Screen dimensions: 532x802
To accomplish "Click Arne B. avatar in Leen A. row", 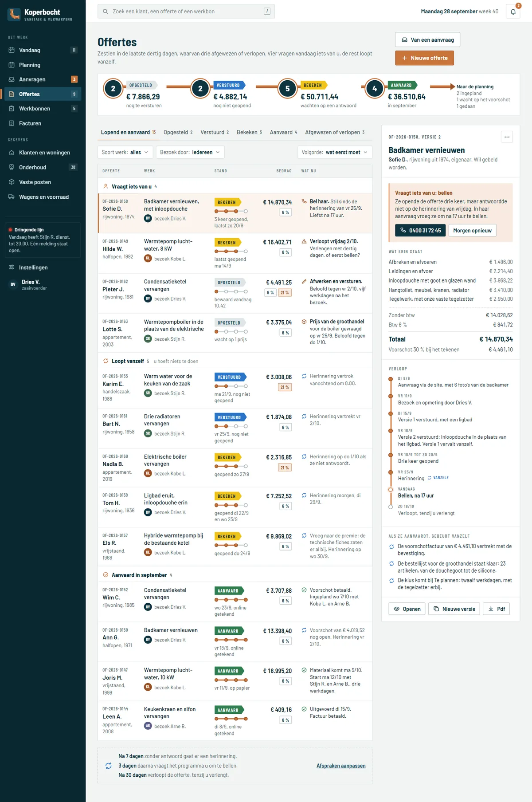I will click(148, 726).
